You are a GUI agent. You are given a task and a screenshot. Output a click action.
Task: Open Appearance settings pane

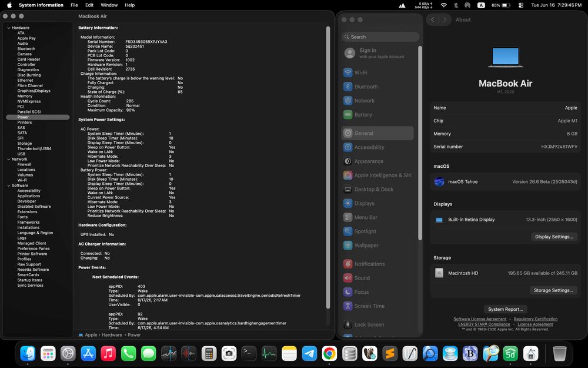pos(377,161)
